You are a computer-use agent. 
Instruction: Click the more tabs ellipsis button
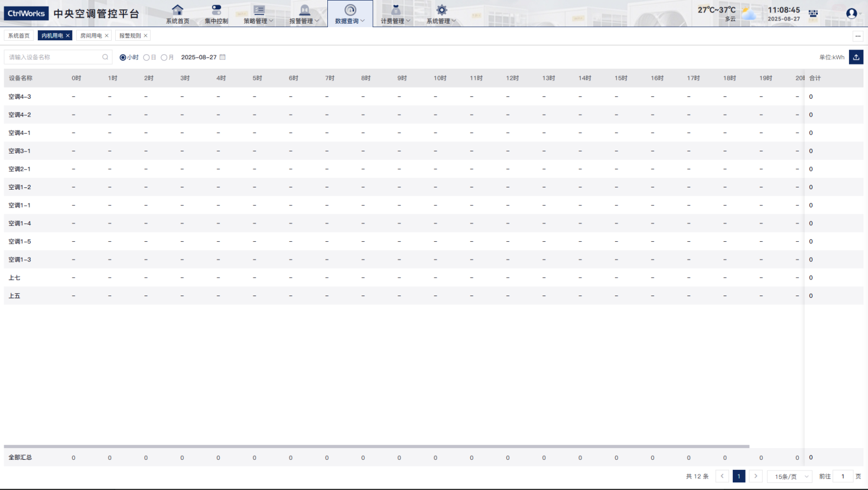858,36
